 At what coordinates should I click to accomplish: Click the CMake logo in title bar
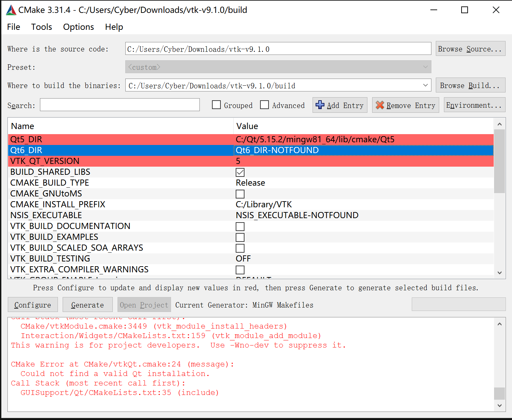coord(11,10)
